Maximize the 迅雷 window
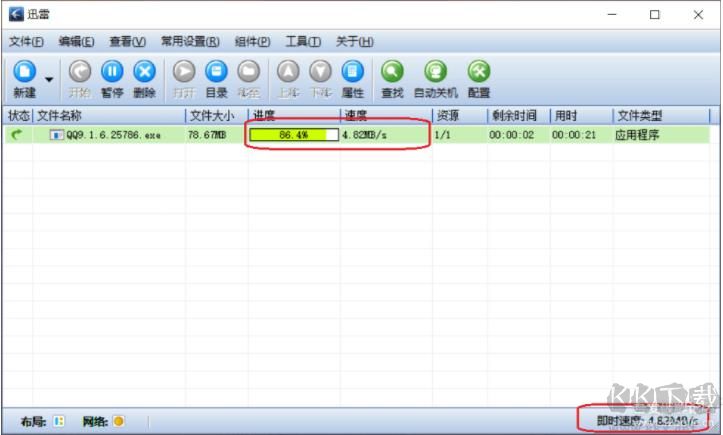The image size is (723, 435). pos(654,14)
